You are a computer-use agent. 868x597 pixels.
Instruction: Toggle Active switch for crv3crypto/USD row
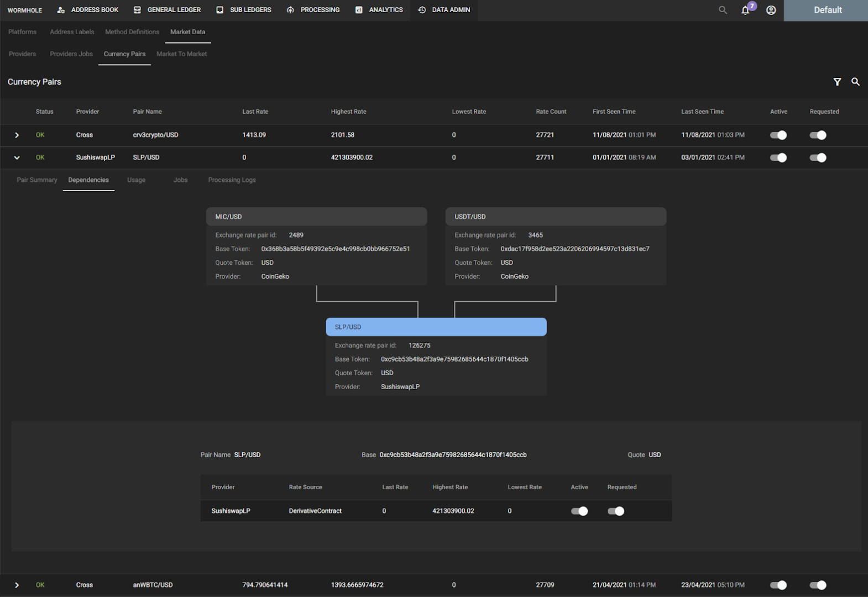point(778,135)
